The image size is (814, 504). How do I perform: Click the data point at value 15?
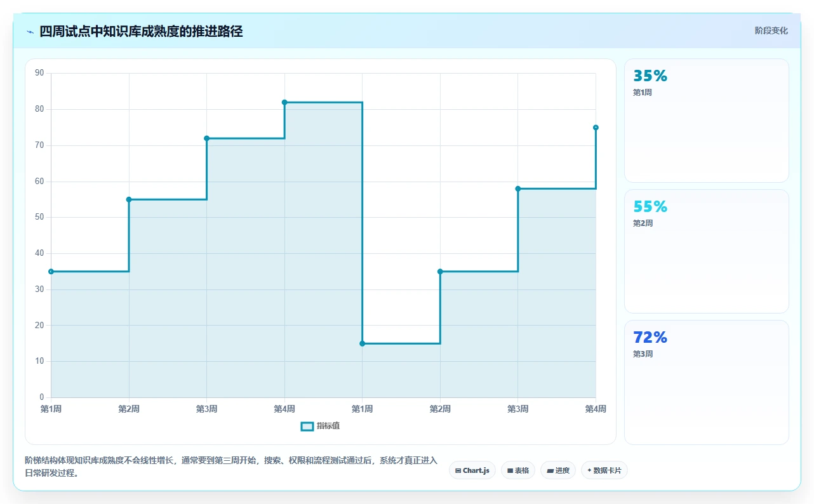[363, 343]
